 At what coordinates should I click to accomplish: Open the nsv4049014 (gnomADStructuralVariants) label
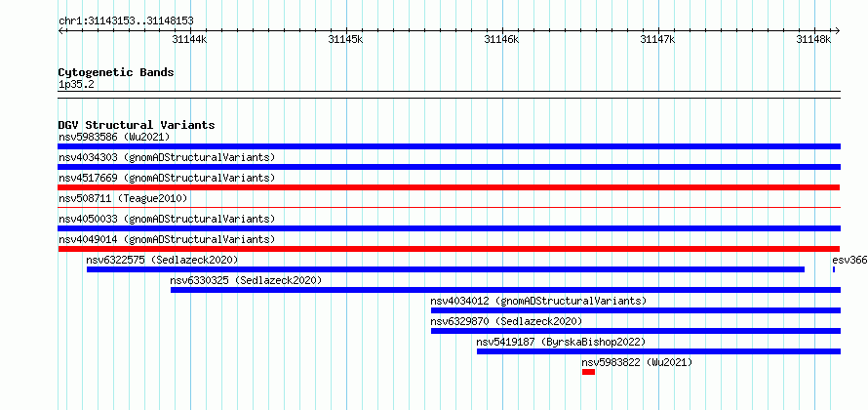[x=167, y=239]
